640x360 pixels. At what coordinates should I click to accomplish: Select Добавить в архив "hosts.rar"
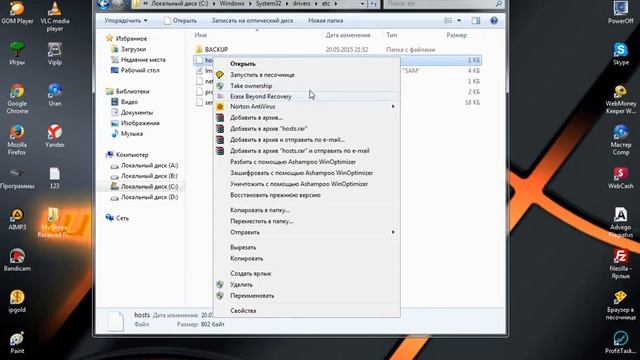click(307, 129)
